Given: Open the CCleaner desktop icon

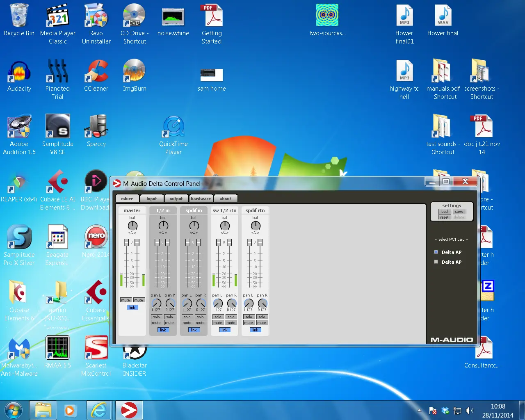Looking at the screenshot, I should 96,76.
